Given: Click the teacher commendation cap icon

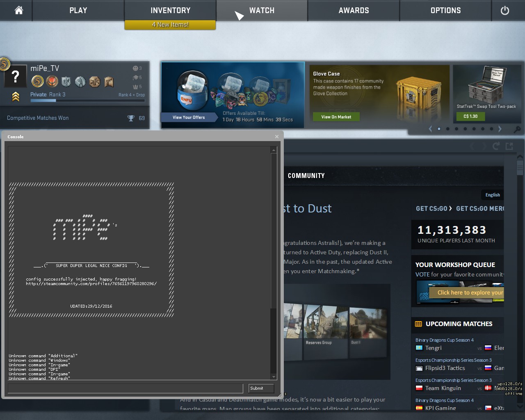Looking at the screenshot, I should [x=135, y=78].
